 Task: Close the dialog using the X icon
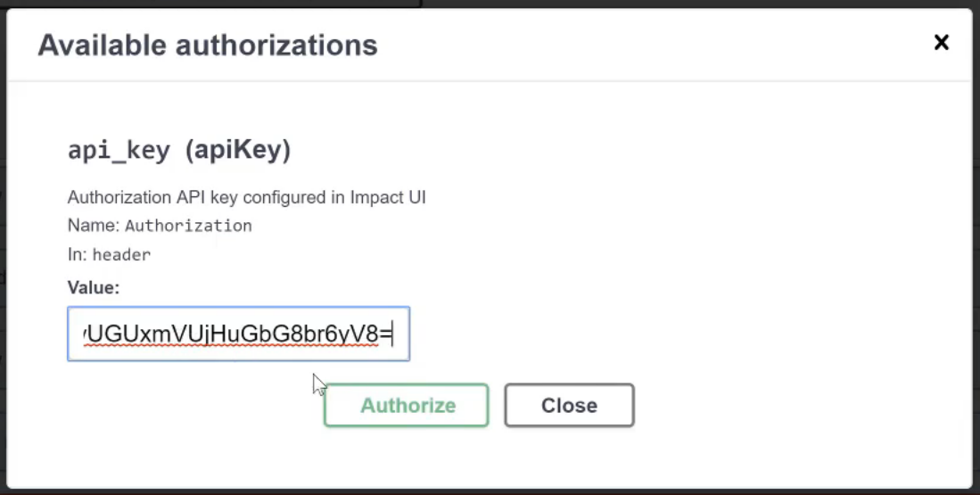coord(941,42)
